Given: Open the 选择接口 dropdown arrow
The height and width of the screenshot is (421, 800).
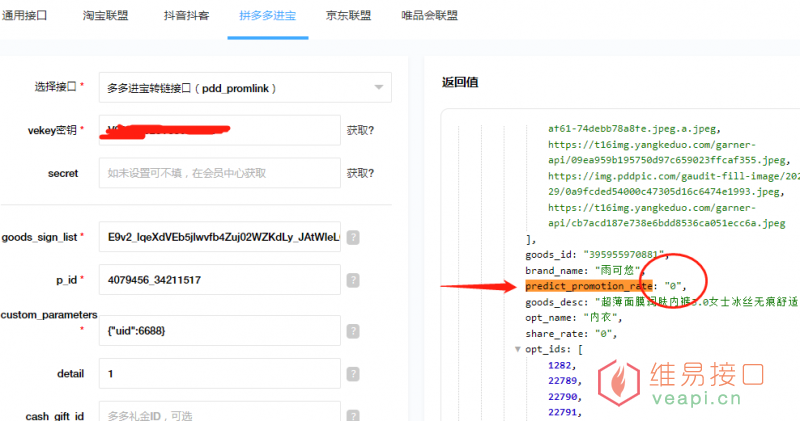Looking at the screenshot, I should tap(379, 88).
